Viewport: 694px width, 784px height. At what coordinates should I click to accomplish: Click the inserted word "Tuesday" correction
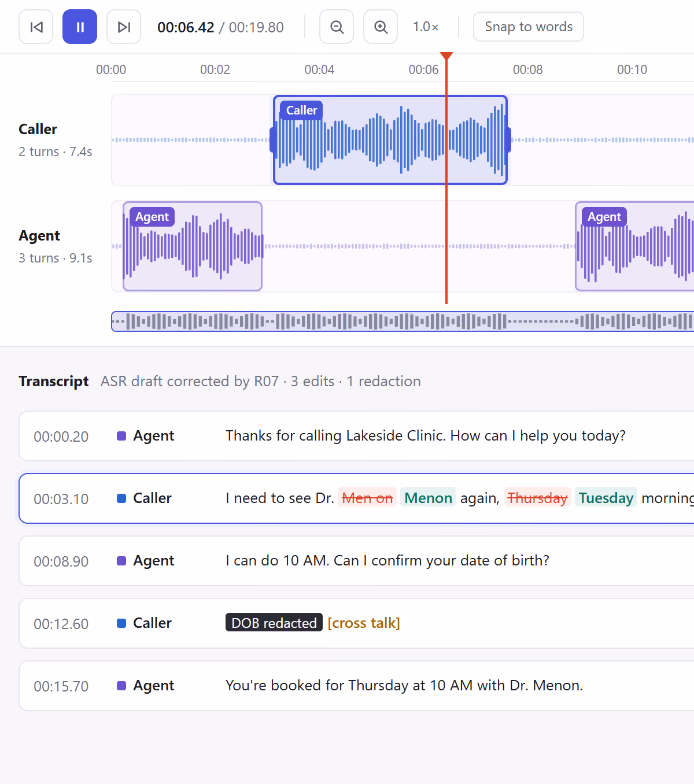coord(606,498)
